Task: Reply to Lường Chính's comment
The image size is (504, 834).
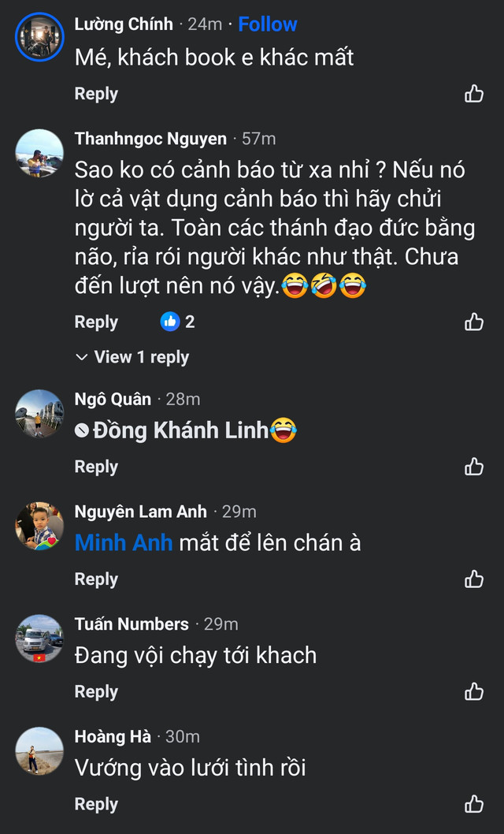Action: click(x=96, y=94)
